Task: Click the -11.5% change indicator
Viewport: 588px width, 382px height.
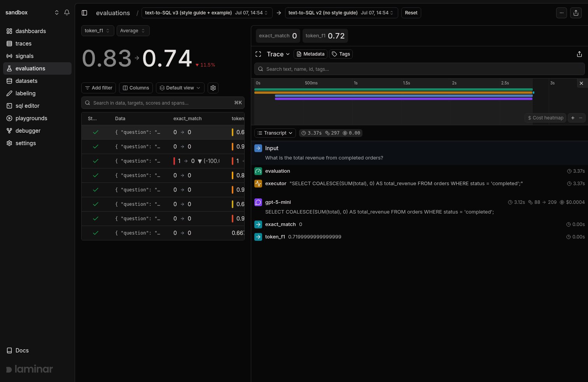Action: click(205, 65)
